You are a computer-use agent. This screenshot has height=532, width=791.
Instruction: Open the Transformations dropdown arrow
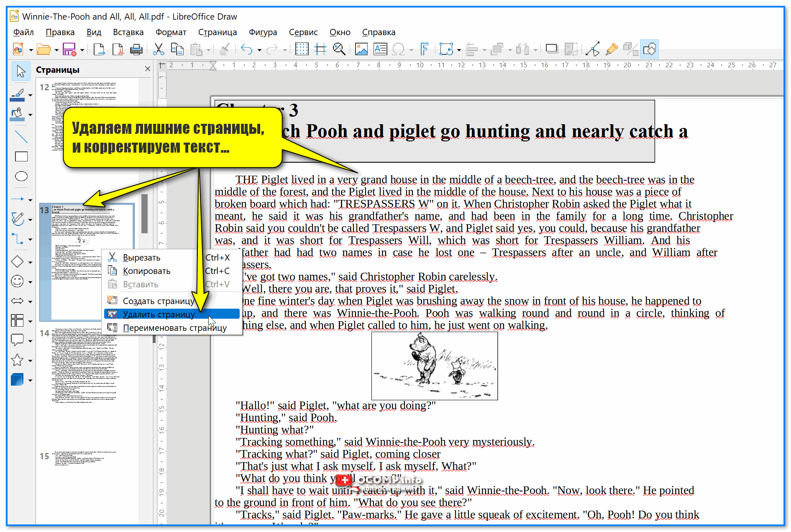coord(459,50)
